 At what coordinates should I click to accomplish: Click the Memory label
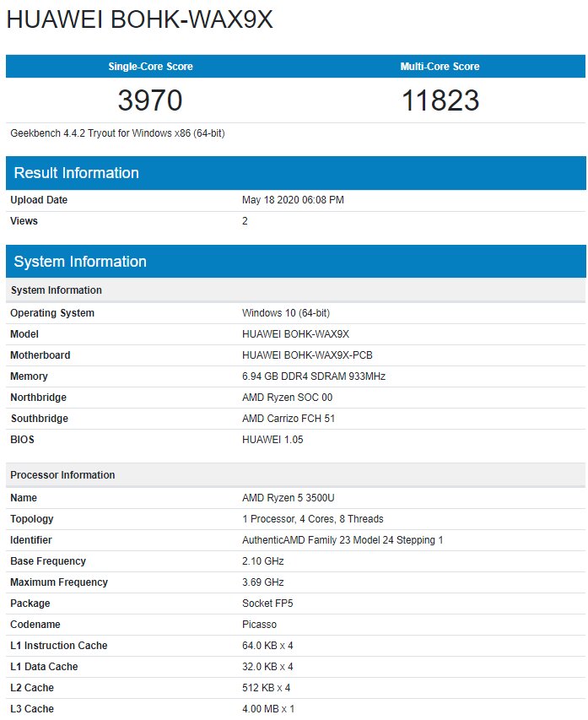coord(29,376)
